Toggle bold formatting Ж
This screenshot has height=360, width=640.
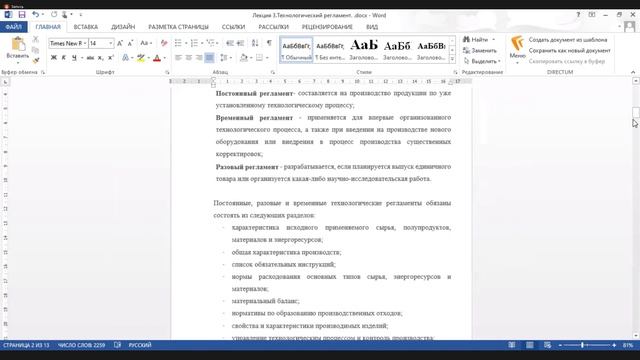[x=53, y=58]
